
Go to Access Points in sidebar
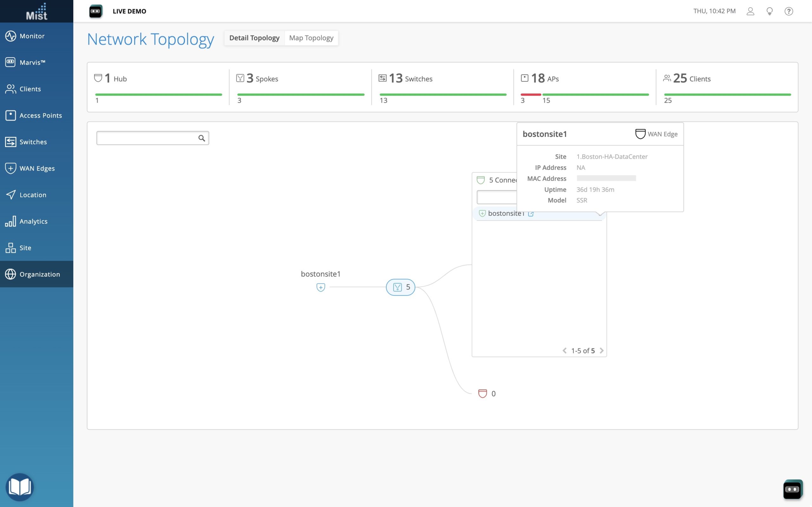click(40, 115)
